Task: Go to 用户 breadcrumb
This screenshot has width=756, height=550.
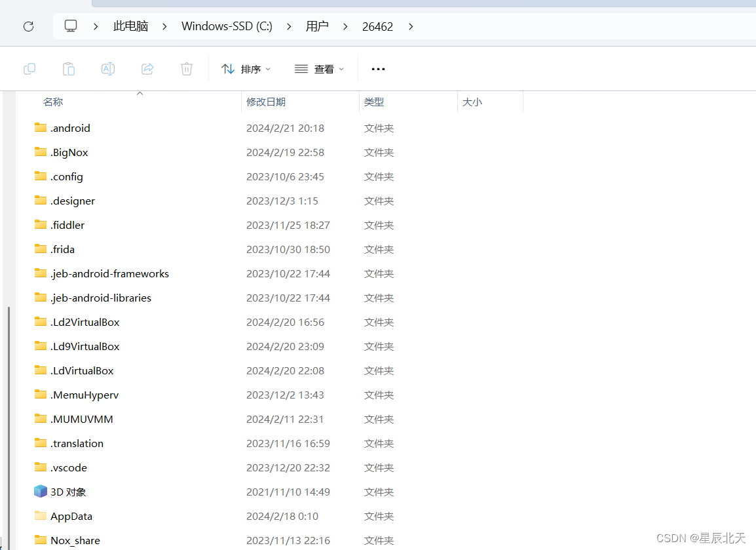Action: pos(317,26)
